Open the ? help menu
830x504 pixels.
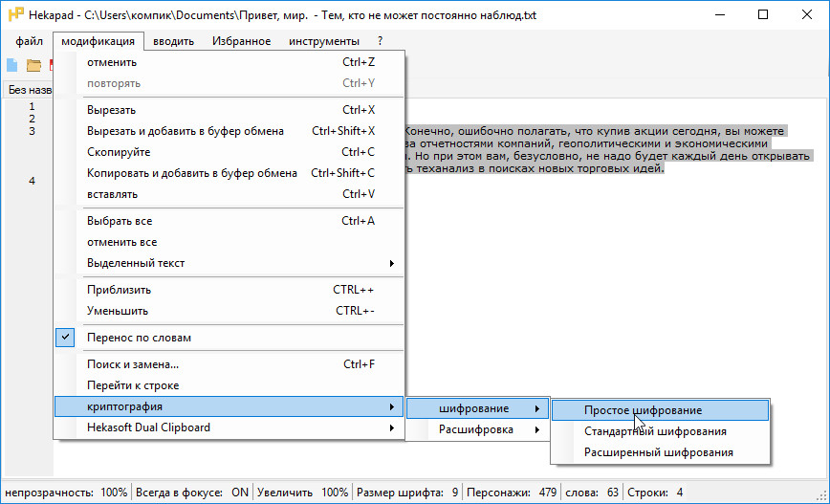[x=380, y=41]
